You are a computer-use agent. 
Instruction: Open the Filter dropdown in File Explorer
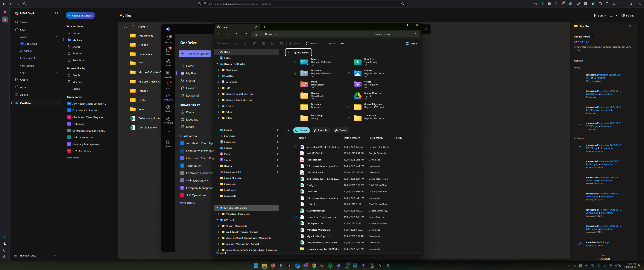[329, 43]
